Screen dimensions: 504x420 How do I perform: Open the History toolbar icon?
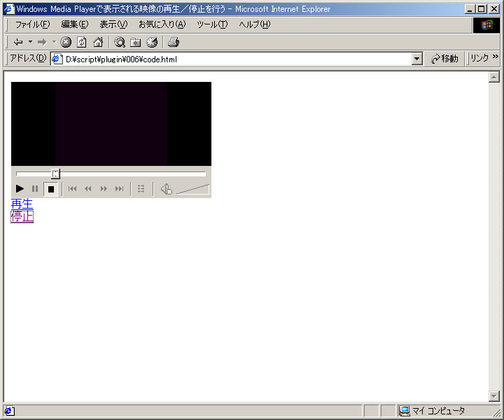pos(152,42)
